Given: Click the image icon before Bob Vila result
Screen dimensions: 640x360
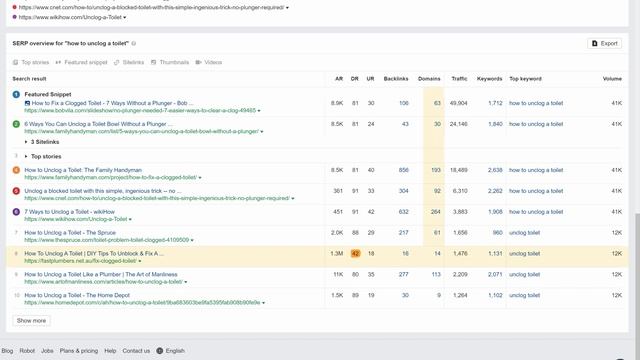Looking at the screenshot, I should 27,103.
